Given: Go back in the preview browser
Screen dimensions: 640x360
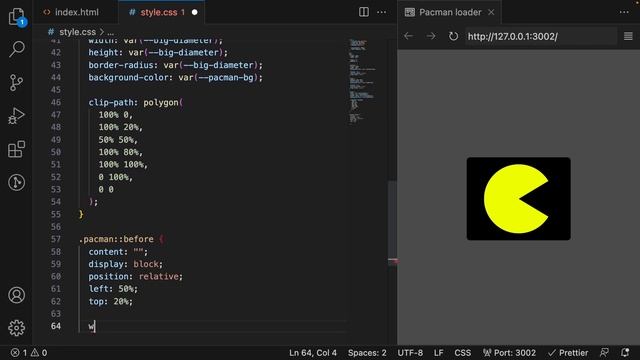Looking at the screenshot, I should pyautogui.click(x=408, y=36).
